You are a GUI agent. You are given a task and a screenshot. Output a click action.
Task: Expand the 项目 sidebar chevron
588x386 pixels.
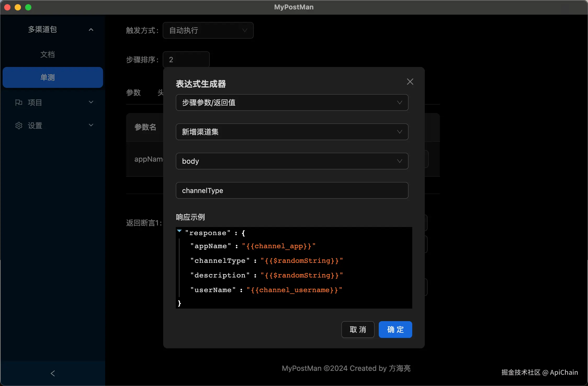click(91, 102)
